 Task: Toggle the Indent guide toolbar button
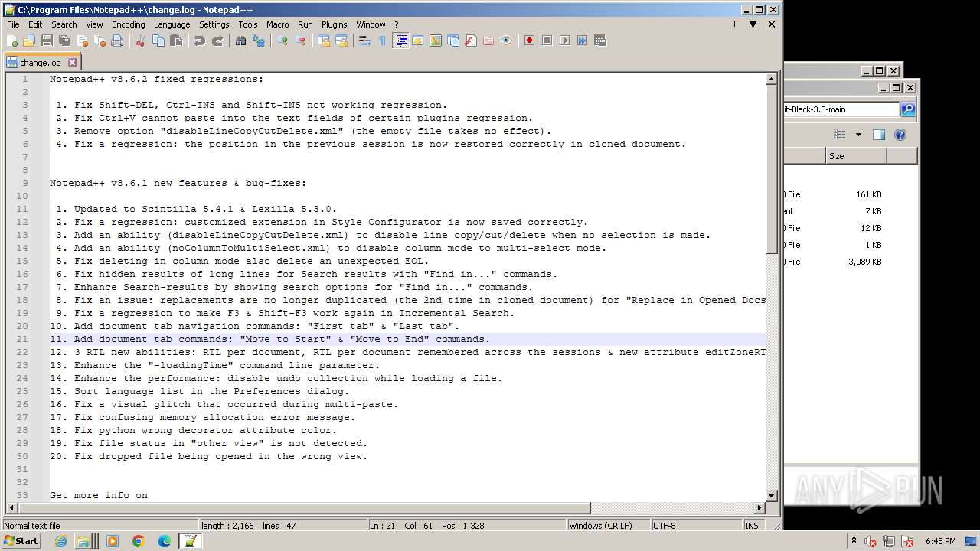tap(400, 41)
